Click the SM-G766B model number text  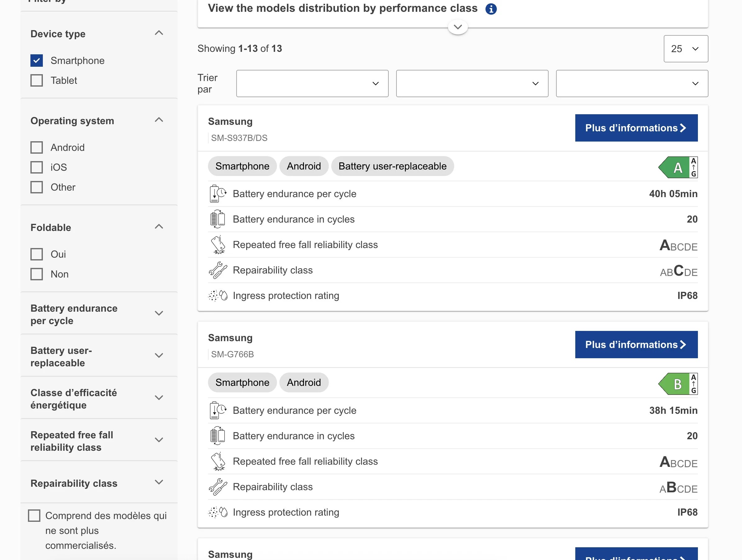tap(233, 355)
